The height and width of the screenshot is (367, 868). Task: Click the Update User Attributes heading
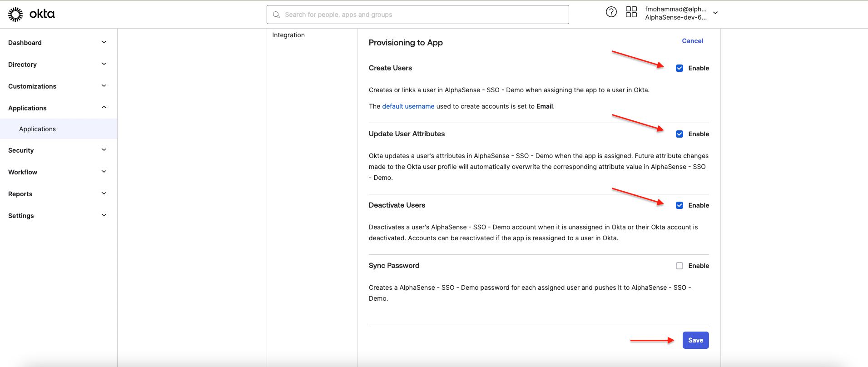[x=407, y=134]
